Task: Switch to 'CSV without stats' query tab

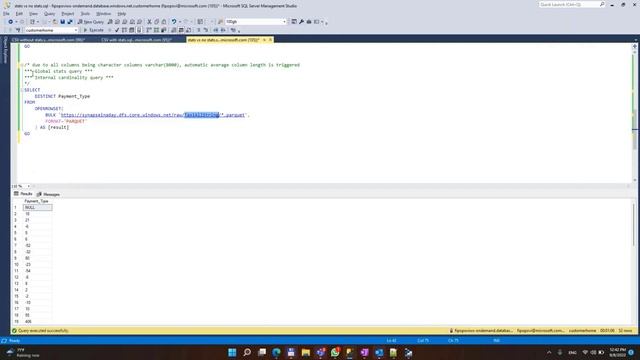Action: pos(48,40)
